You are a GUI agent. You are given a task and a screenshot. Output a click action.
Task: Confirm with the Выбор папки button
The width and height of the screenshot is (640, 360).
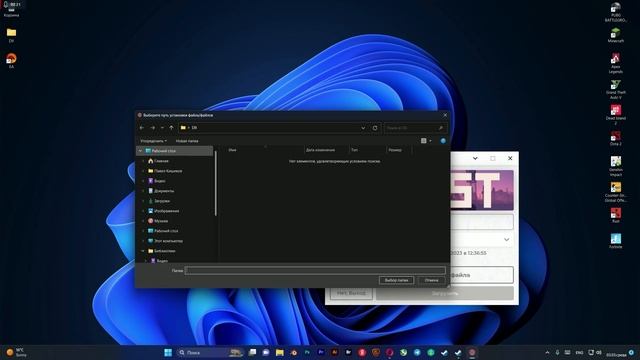[396, 280]
